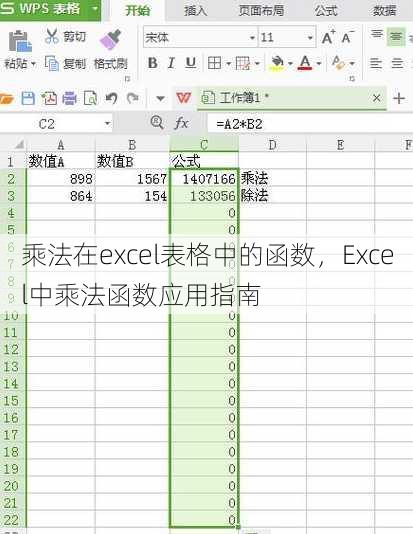The width and height of the screenshot is (413, 534).
Task: Open the fill color dropdown arrow
Action: click(290, 63)
